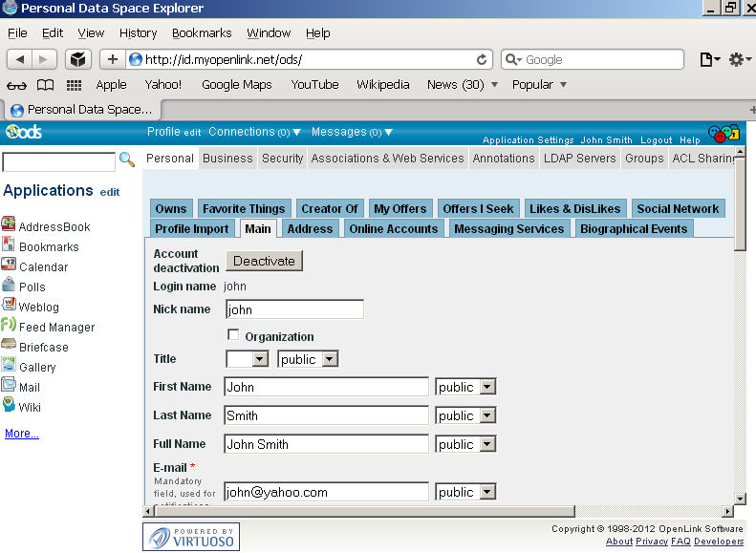Open the Top Sites grid icon
The height and width of the screenshot is (553, 756).
click(74, 84)
